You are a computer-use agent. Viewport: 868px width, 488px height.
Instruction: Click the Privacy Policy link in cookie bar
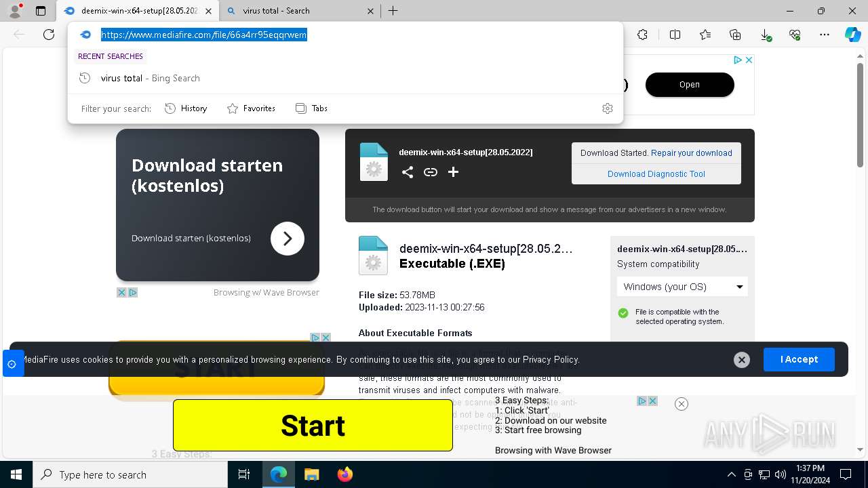click(x=551, y=360)
